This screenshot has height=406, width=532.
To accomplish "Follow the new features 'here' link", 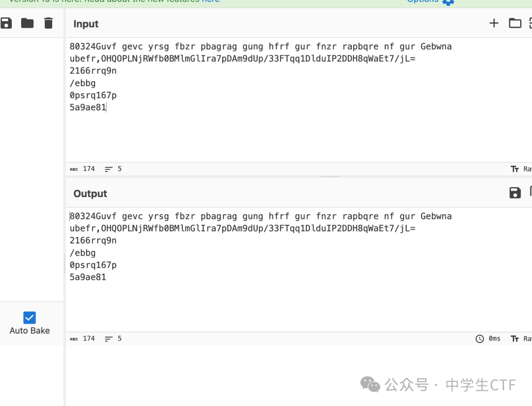I will (x=210, y=1).
